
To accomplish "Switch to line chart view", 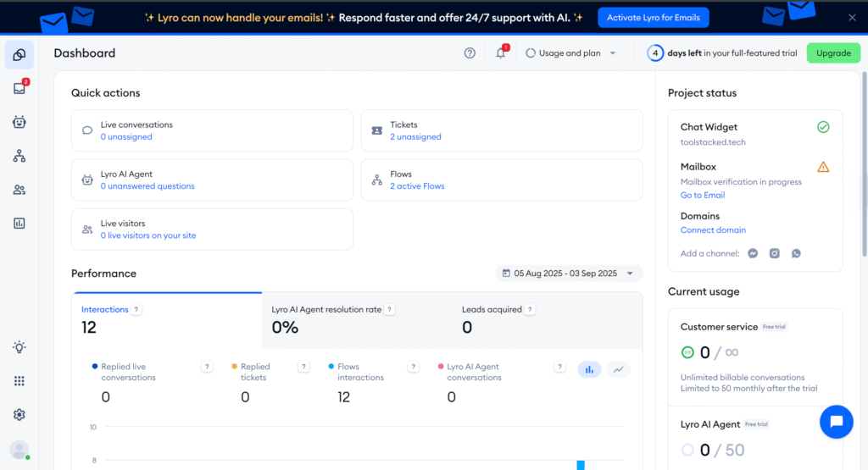I will [619, 369].
